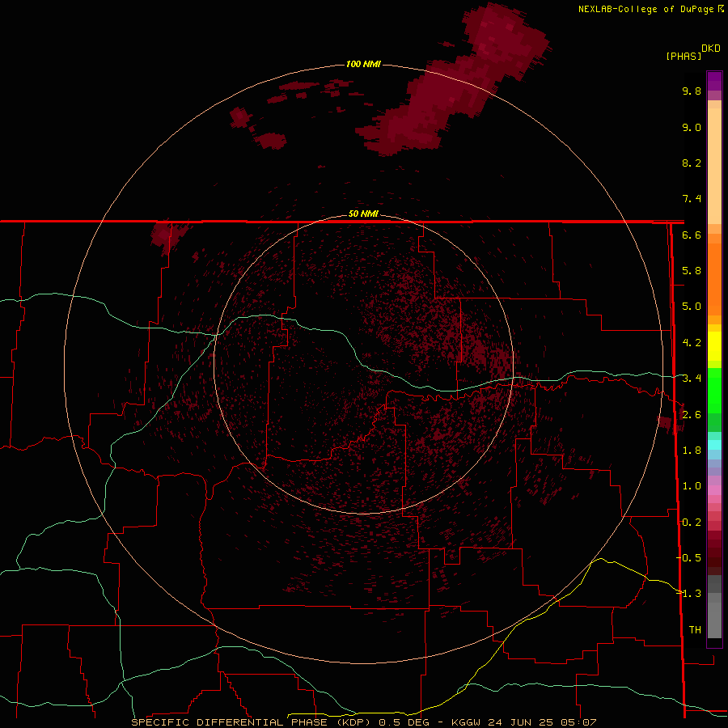Click the DKD product code label
Image resolution: width=728 pixels, height=728 pixels.
pyautogui.click(x=710, y=49)
